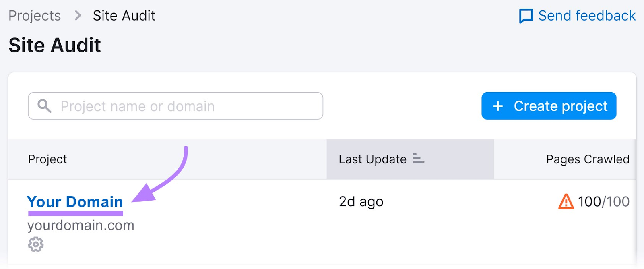Click the orange warning triangle near 100/100

[x=566, y=201]
